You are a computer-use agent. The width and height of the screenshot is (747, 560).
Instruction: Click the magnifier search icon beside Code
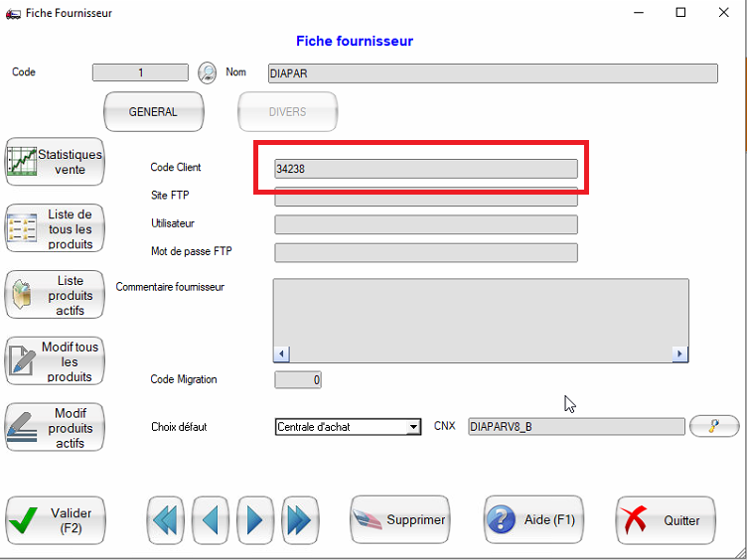point(207,72)
